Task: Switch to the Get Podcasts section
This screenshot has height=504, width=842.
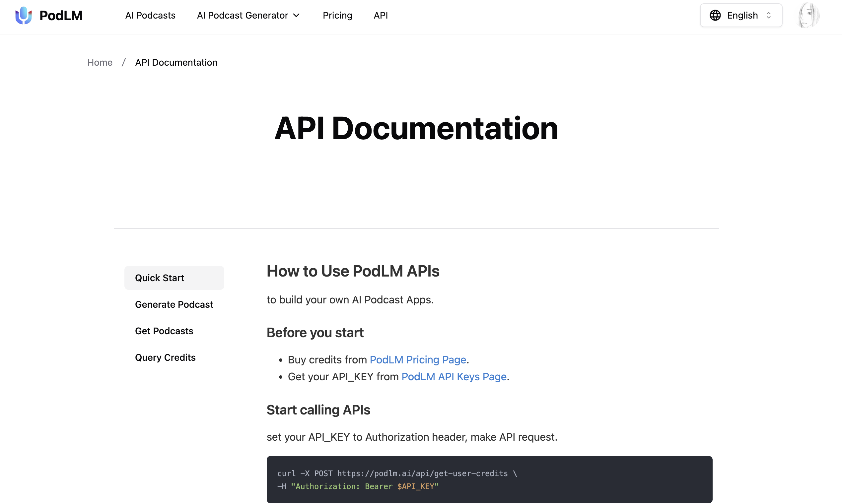Action: [x=164, y=331]
